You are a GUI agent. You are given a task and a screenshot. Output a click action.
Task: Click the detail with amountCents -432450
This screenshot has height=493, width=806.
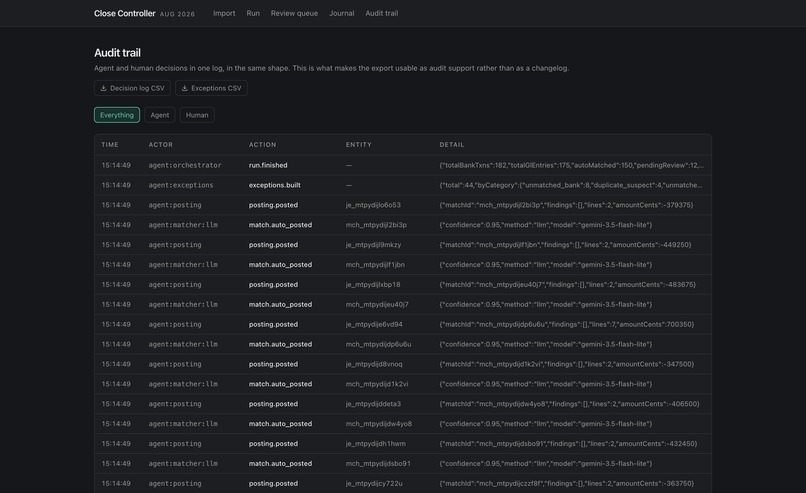coord(569,444)
